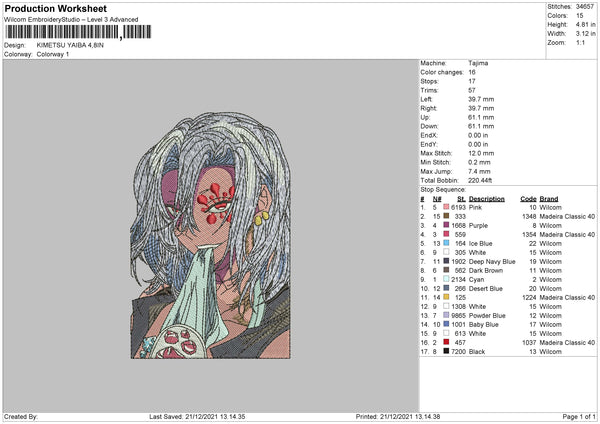Click the yellow swatch for thread 125

pyautogui.click(x=446, y=297)
